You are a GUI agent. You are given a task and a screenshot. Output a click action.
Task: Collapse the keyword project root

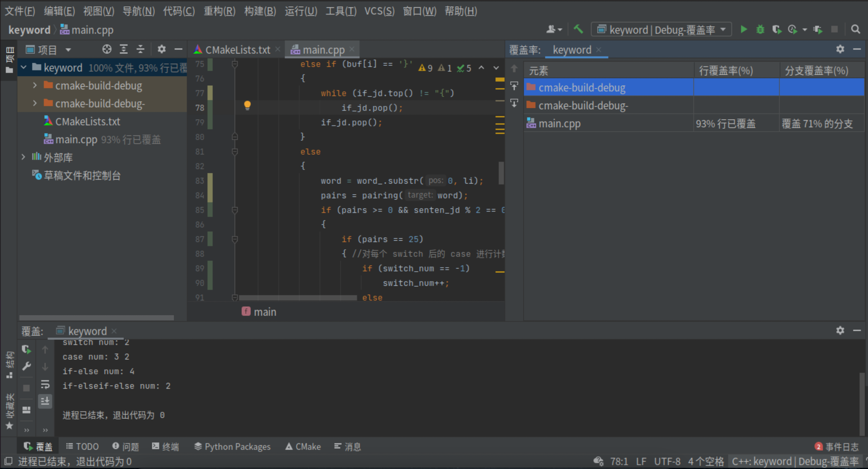pyautogui.click(x=24, y=67)
